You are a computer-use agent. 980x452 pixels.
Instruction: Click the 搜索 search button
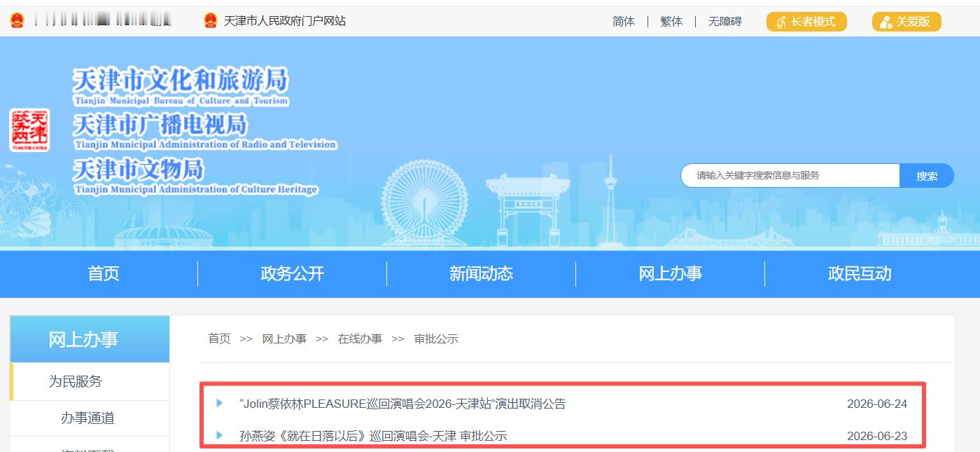(927, 175)
